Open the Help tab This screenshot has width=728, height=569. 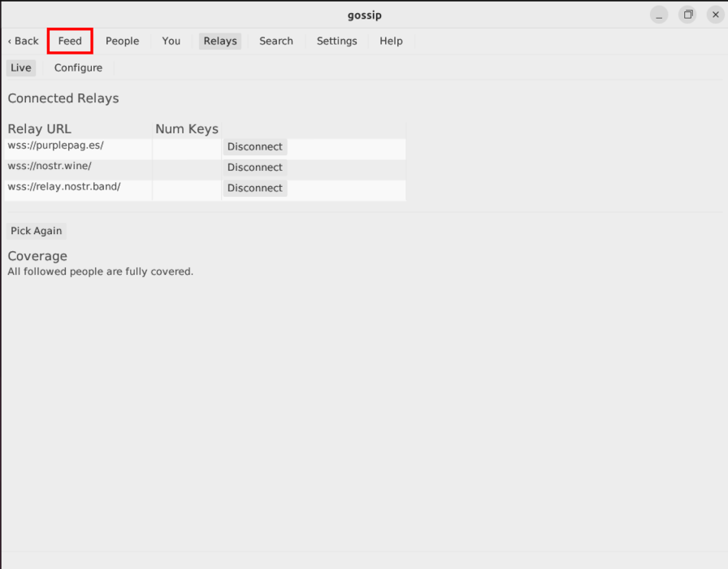coord(391,41)
